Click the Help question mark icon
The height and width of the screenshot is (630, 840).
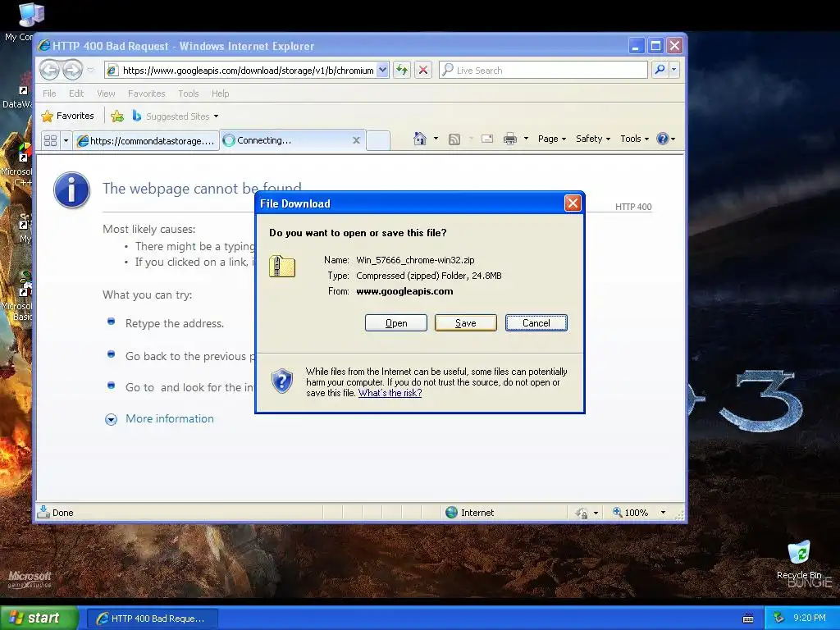point(663,139)
